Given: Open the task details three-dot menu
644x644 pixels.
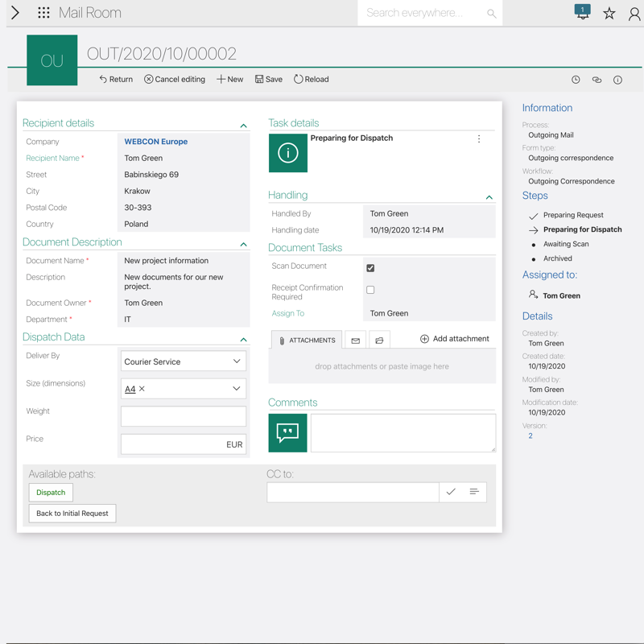Looking at the screenshot, I should tap(479, 139).
